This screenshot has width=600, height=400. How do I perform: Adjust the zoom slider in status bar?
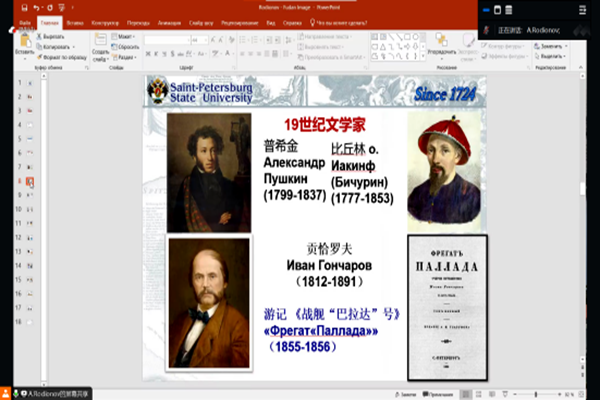coord(536,394)
